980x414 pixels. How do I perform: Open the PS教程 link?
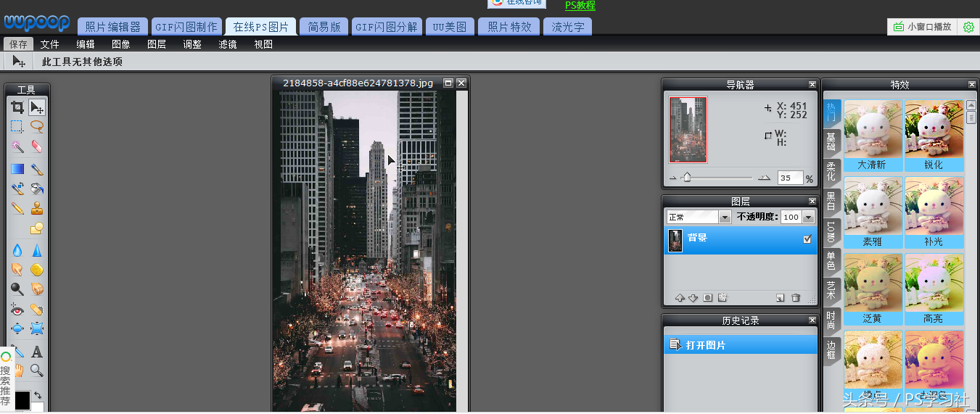580,6
